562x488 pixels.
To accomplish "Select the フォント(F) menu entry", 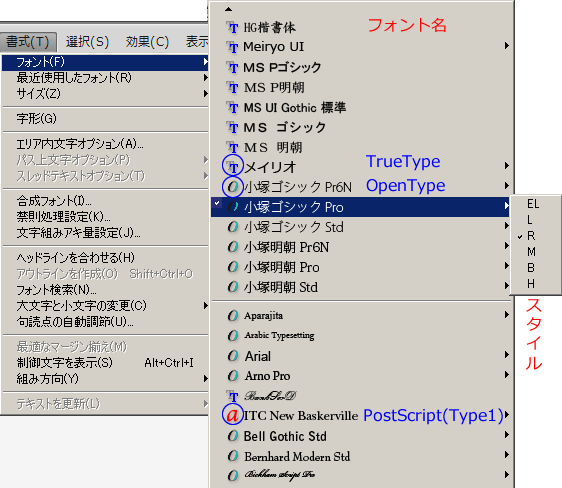I will coord(105,62).
